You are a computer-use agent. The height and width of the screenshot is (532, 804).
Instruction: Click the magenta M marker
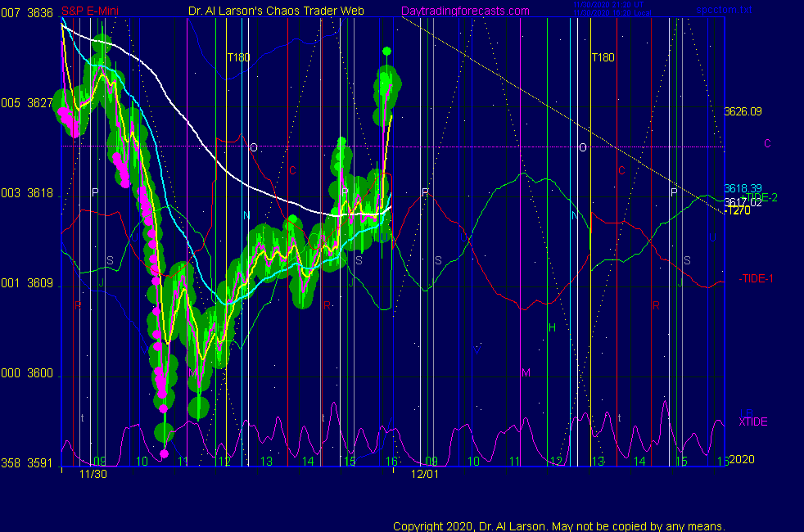[x=526, y=372]
